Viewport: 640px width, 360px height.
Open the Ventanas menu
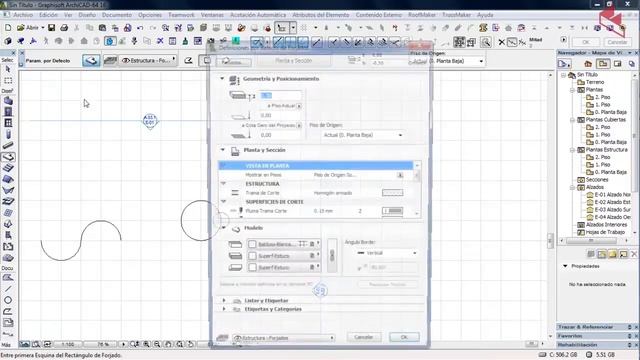pos(212,15)
